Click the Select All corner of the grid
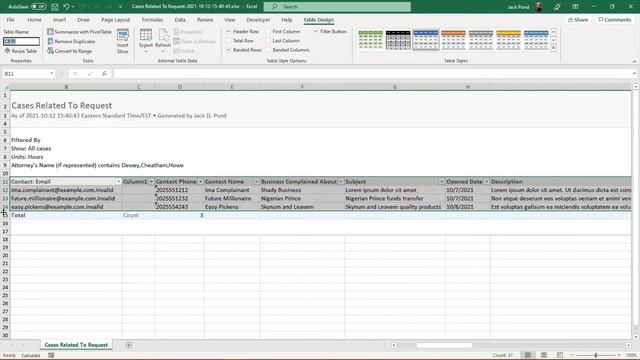Viewport: 640px width, 360px height. (x=5, y=87)
